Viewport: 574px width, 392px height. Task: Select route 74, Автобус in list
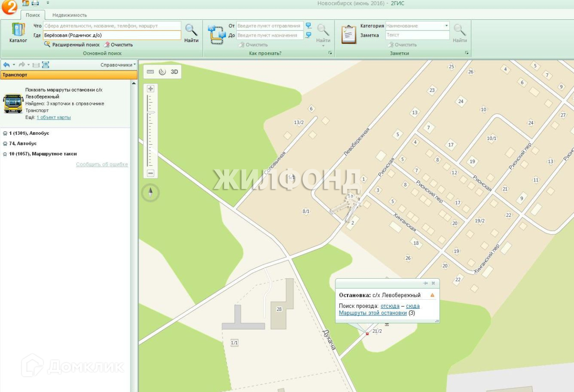click(23, 143)
